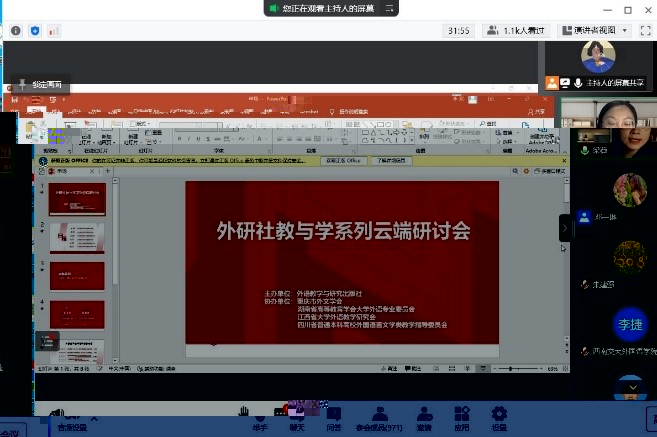Screen dimensions: 657x437
Task: Click the multi-window mode button
Action: 550,171
